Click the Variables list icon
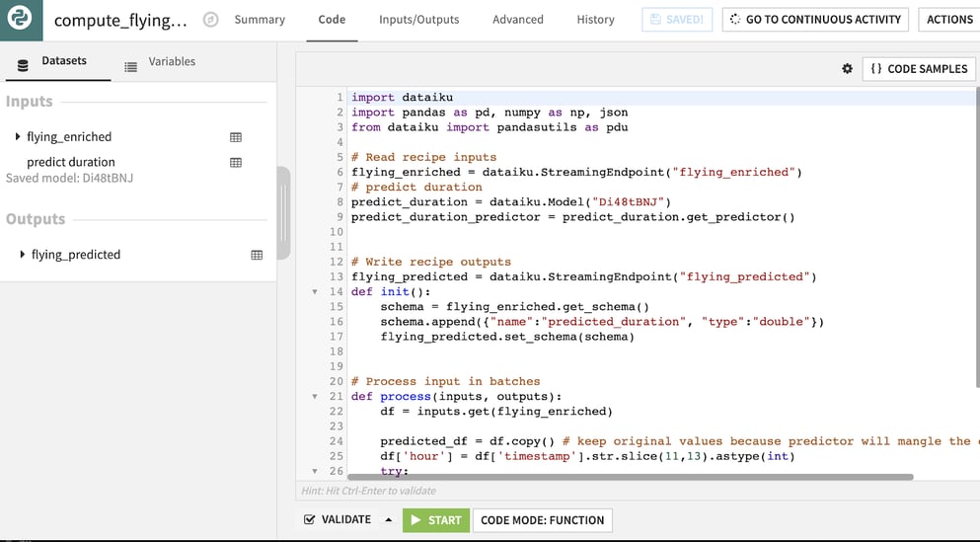Viewport: 980px width, 542px height. [x=130, y=66]
